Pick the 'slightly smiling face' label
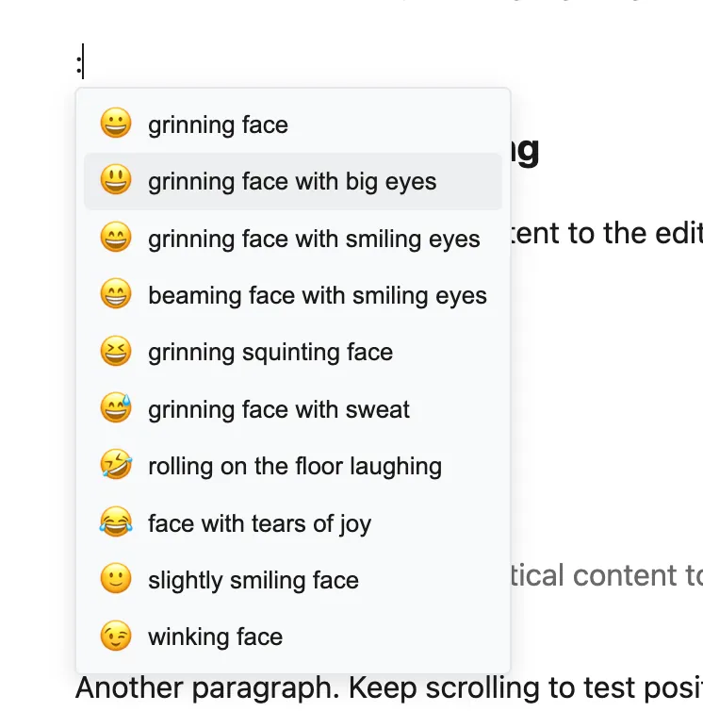Image resolution: width=703 pixels, height=728 pixels. pyautogui.click(x=253, y=581)
